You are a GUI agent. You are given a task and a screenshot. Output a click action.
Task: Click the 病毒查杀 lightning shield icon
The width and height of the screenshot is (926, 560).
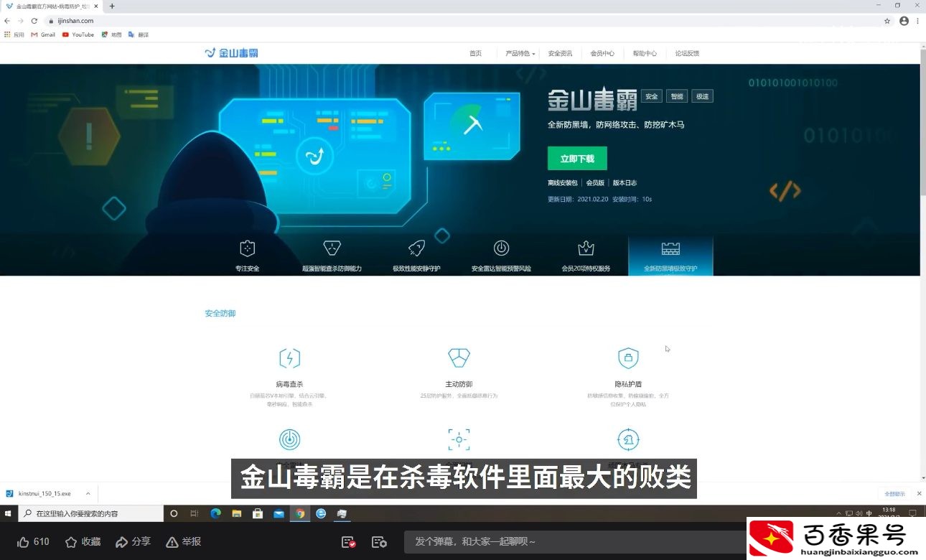[289, 358]
